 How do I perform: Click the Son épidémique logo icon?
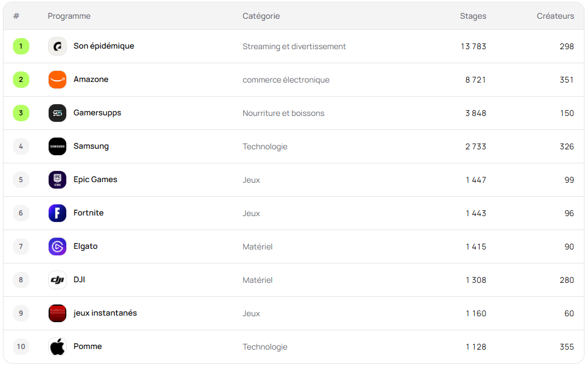(57, 46)
